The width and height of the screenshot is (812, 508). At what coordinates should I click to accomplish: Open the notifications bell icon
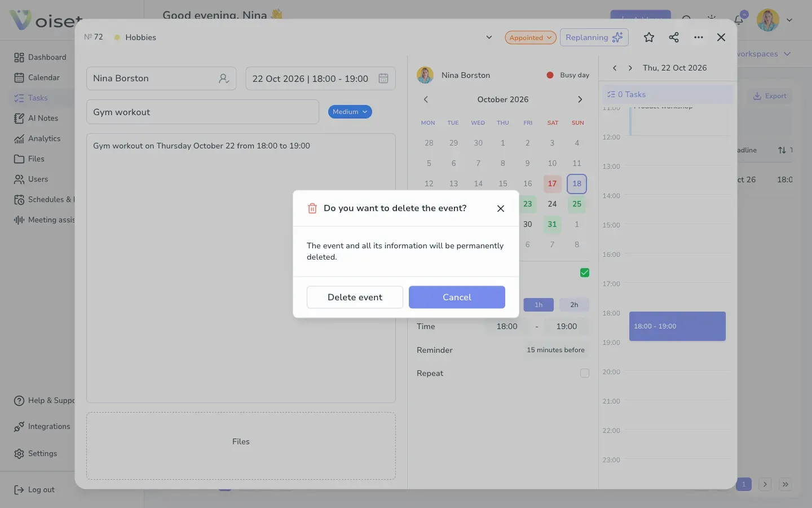coord(739,20)
